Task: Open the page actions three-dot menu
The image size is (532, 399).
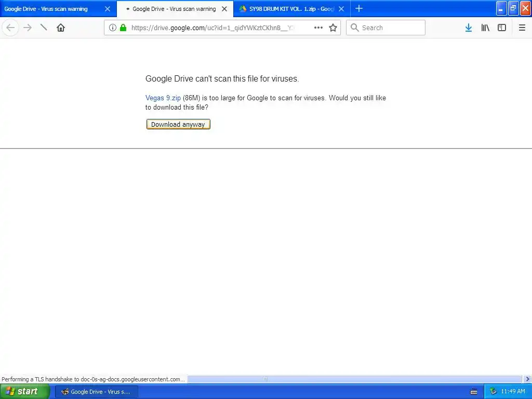Action: click(318, 28)
